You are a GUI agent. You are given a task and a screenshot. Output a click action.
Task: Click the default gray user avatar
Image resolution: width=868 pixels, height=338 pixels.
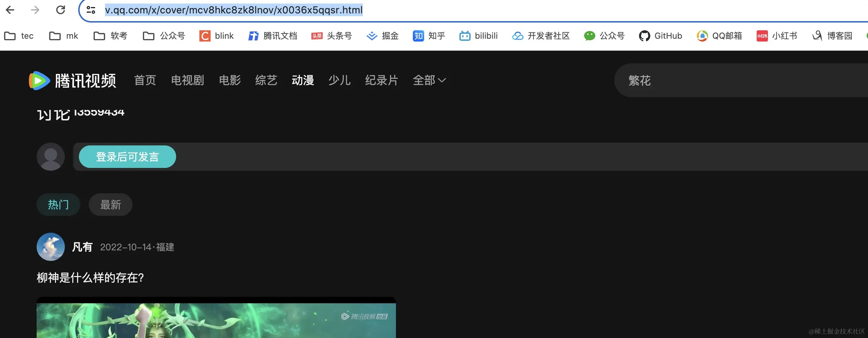coord(51,157)
